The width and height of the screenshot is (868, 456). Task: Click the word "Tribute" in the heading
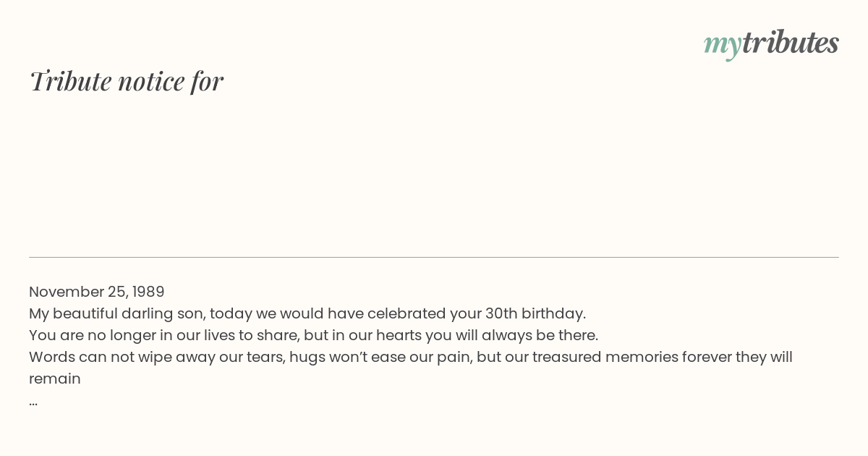click(x=70, y=81)
